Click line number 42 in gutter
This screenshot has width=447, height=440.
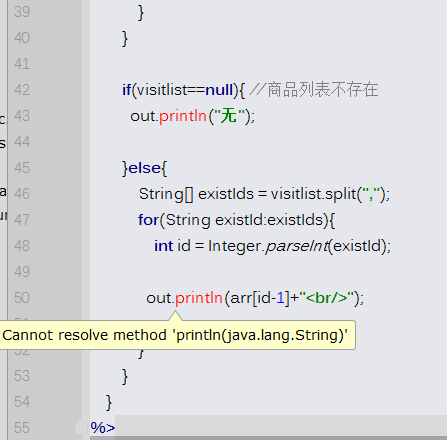click(22, 90)
